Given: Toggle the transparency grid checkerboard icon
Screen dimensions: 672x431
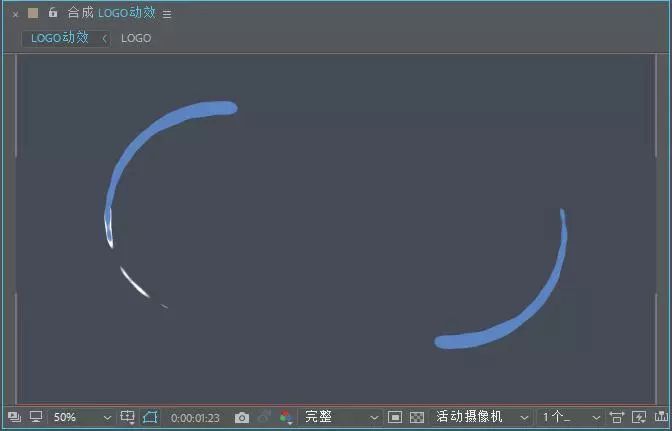Looking at the screenshot, I should coord(417,417).
